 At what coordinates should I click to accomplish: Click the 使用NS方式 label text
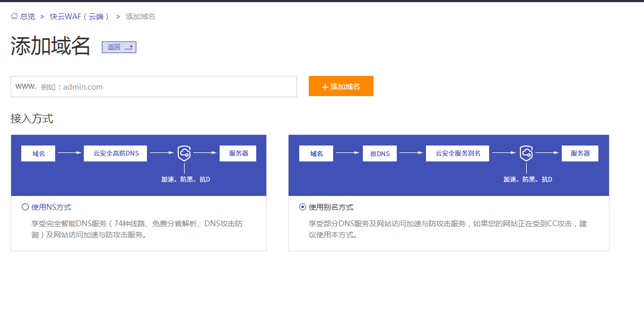[51, 207]
